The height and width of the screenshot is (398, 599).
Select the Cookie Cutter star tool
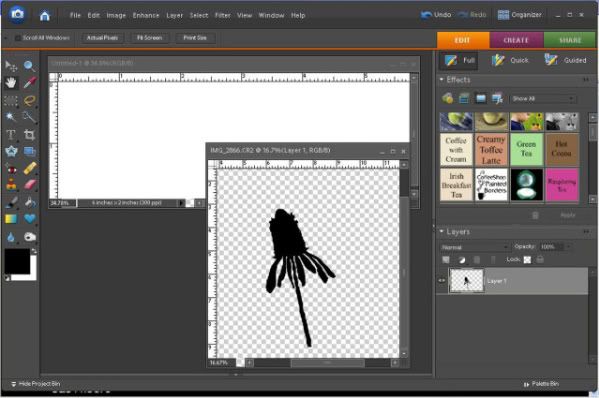(x=11, y=151)
